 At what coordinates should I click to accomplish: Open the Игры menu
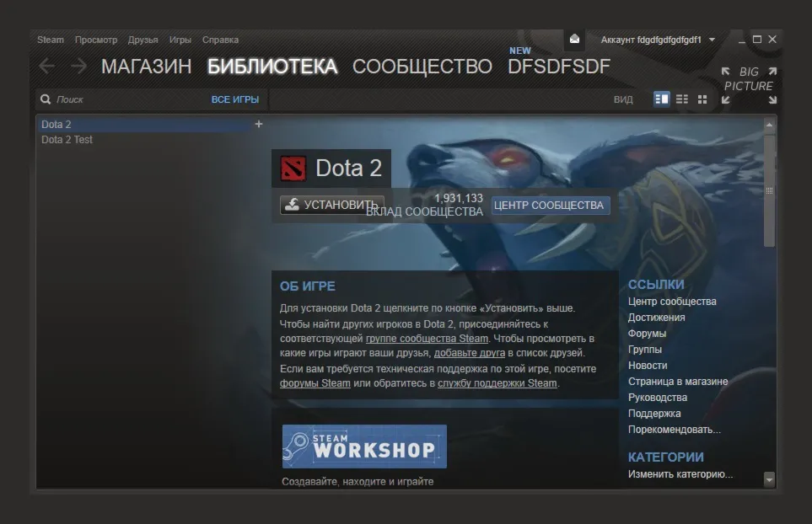pyautogui.click(x=180, y=40)
